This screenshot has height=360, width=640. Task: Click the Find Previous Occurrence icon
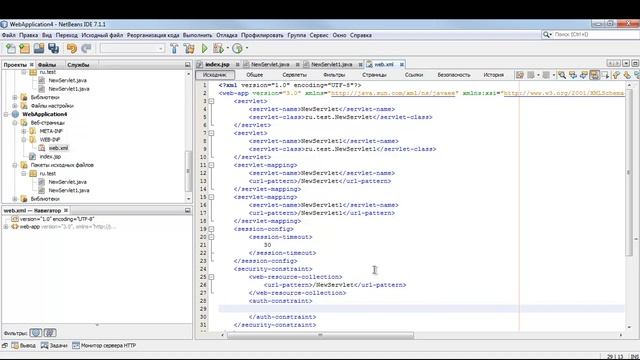tap(573, 75)
